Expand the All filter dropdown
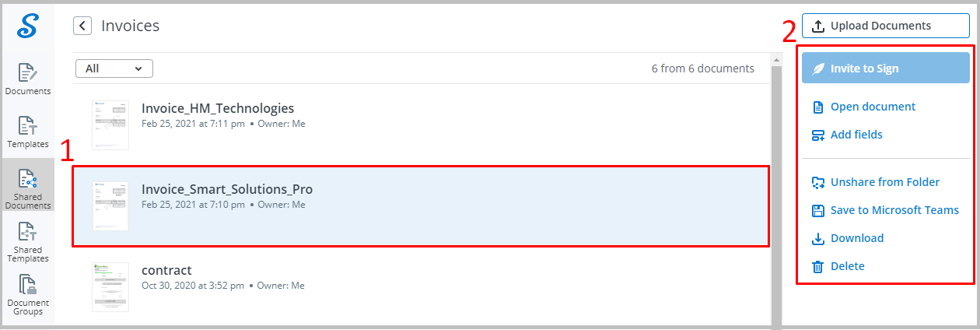Viewport: 980px width, 330px height. (x=114, y=68)
